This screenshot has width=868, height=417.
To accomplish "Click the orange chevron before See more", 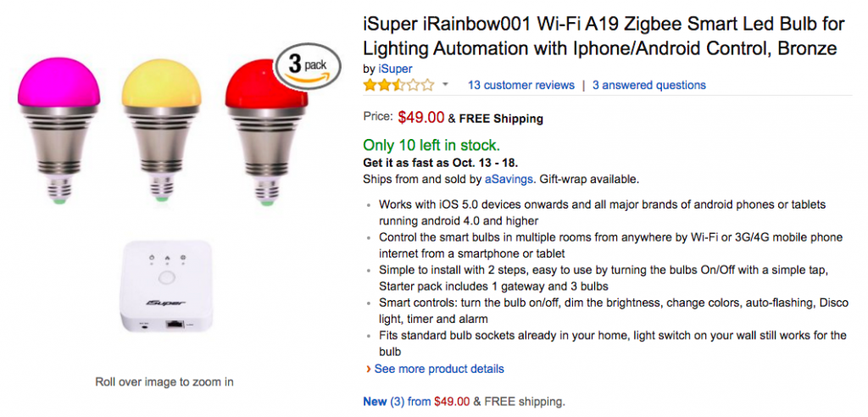I will pos(368,369).
